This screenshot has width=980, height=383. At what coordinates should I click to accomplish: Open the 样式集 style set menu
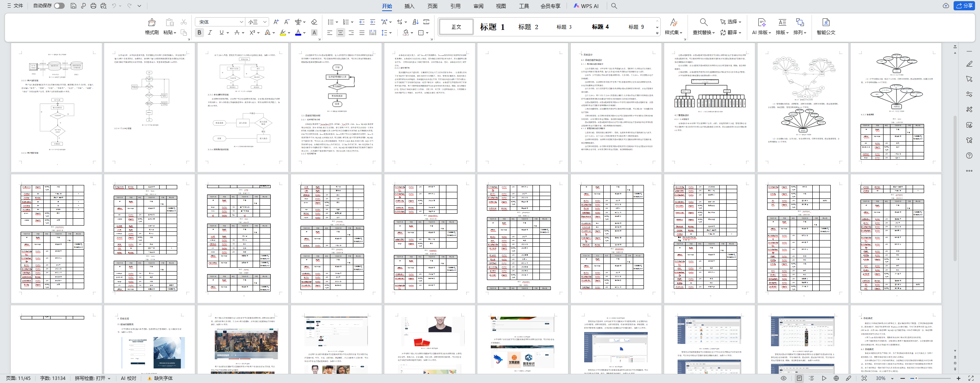click(673, 27)
